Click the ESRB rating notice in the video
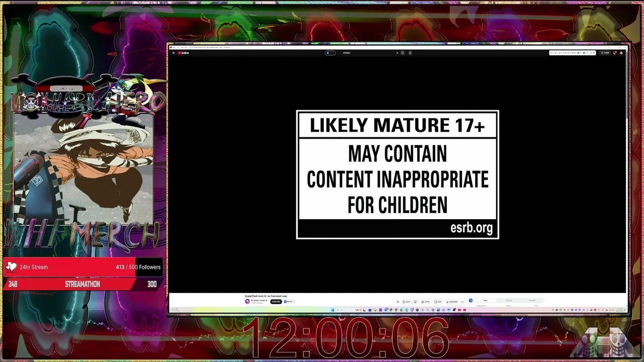Viewport: 644px width, 362px height. (397, 174)
